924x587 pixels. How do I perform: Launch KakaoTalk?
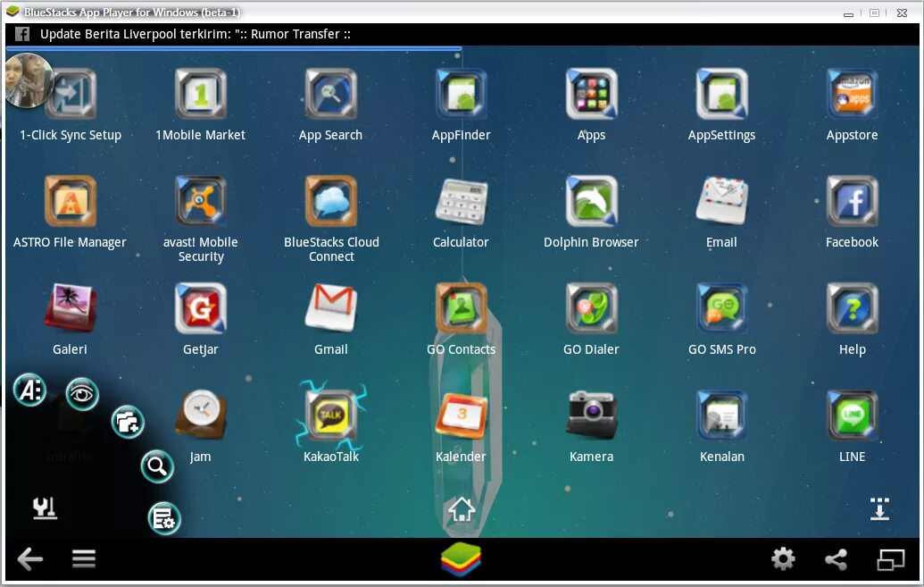pos(331,415)
